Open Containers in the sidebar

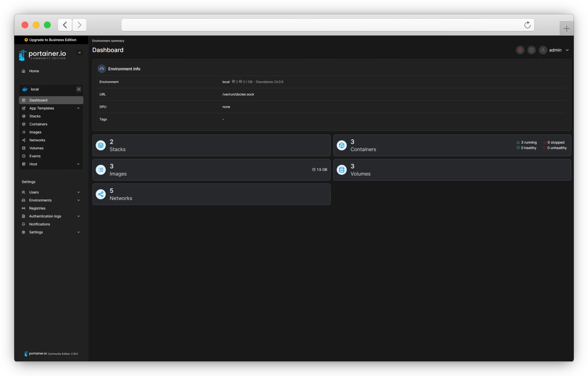pyautogui.click(x=38, y=124)
